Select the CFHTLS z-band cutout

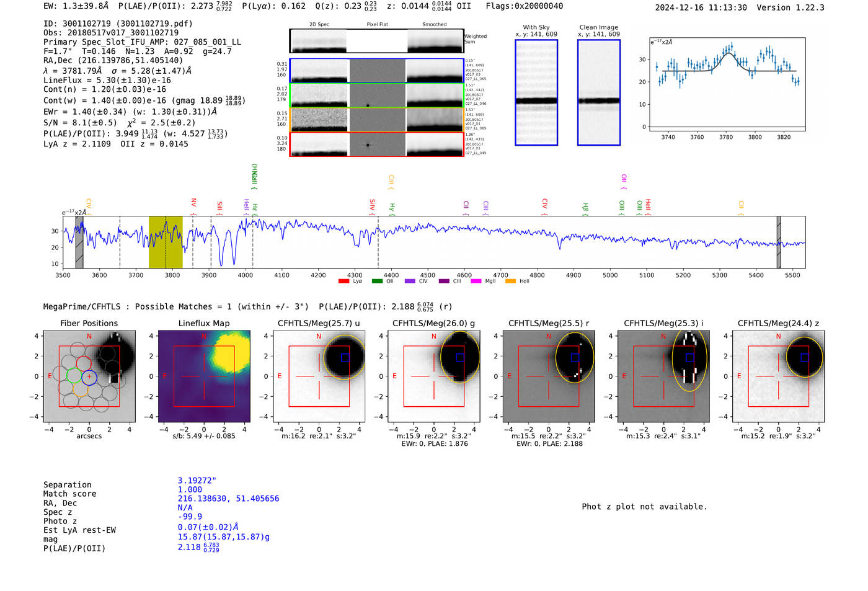(779, 376)
